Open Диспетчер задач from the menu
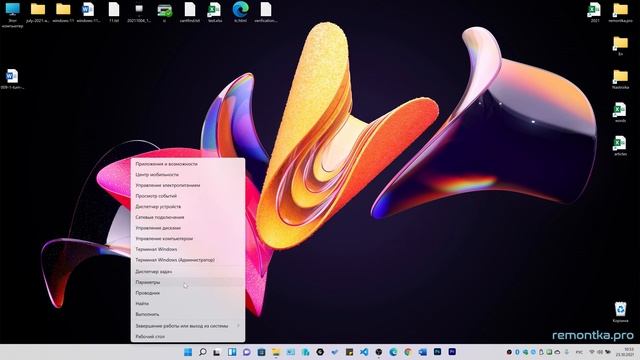Image resolution: width=640 pixels, height=360 pixels. click(x=188, y=271)
